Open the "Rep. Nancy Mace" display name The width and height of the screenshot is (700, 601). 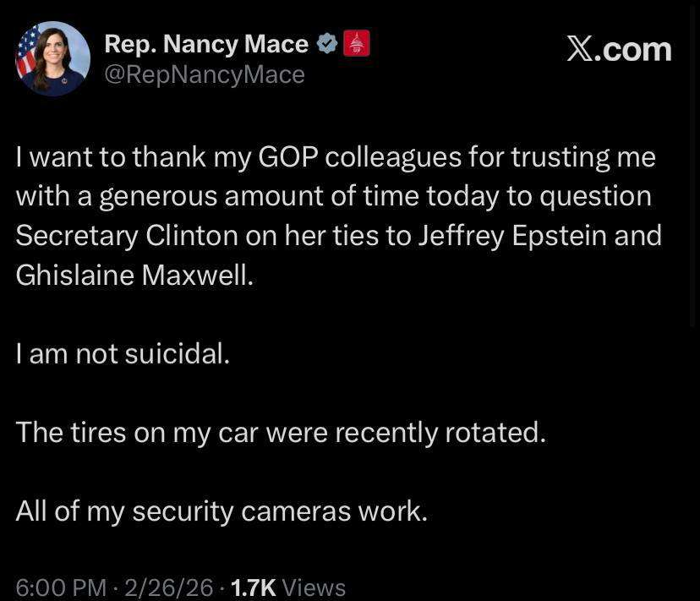(x=205, y=44)
